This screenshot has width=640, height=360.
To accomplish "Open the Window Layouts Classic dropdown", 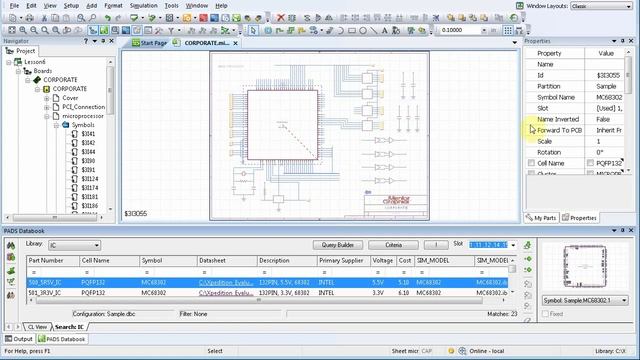I will (x=601, y=6).
